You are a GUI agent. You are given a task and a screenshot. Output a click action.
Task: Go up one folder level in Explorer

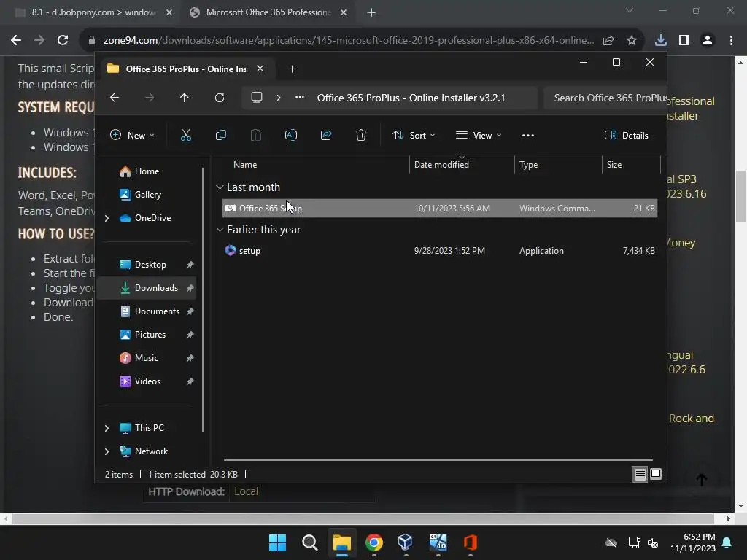pos(185,98)
